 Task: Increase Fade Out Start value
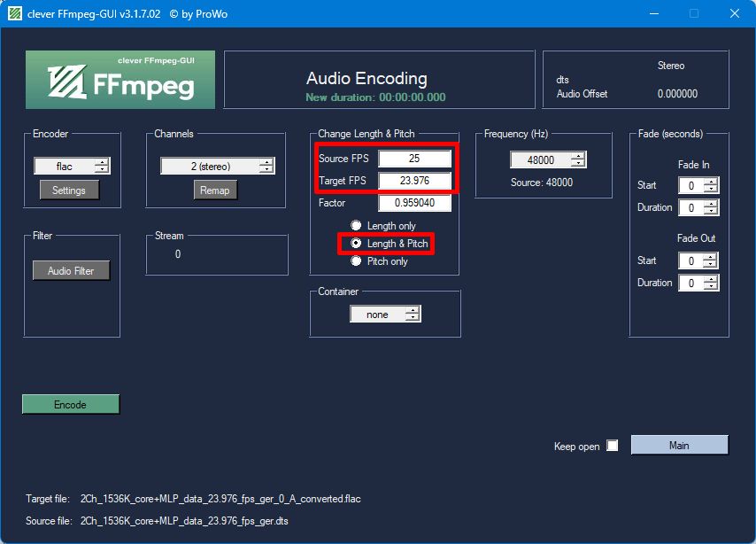click(711, 257)
